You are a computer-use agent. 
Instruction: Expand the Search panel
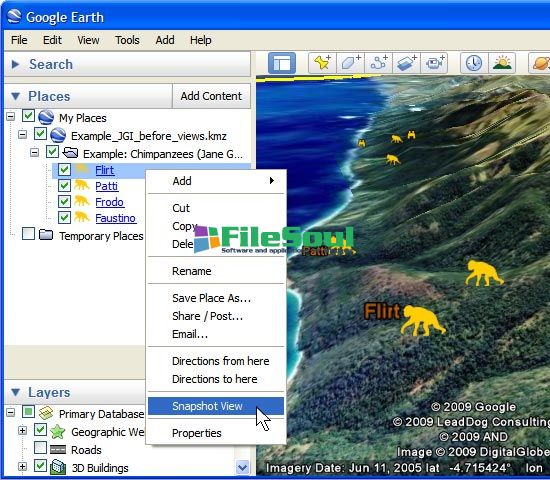[15, 64]
